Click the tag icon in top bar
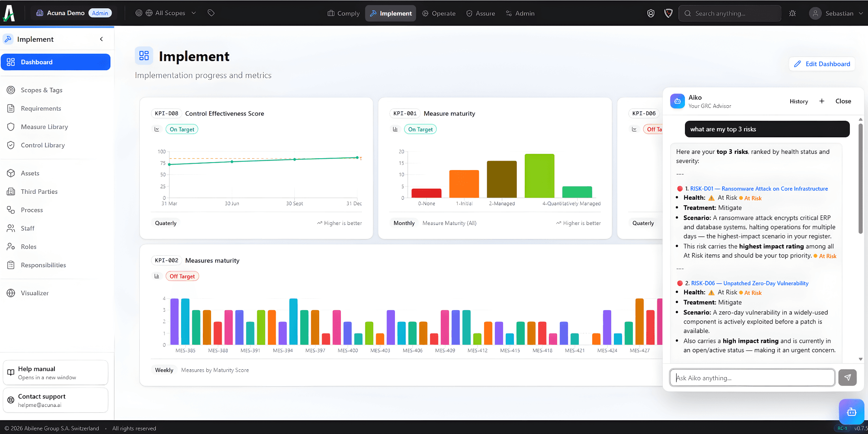The width and height of the screenshot is (868, 434). click(x=211, y=13)
